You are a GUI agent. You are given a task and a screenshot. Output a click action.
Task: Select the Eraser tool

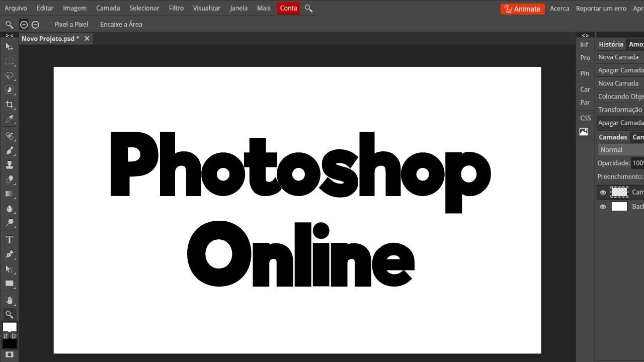[9, 179]
